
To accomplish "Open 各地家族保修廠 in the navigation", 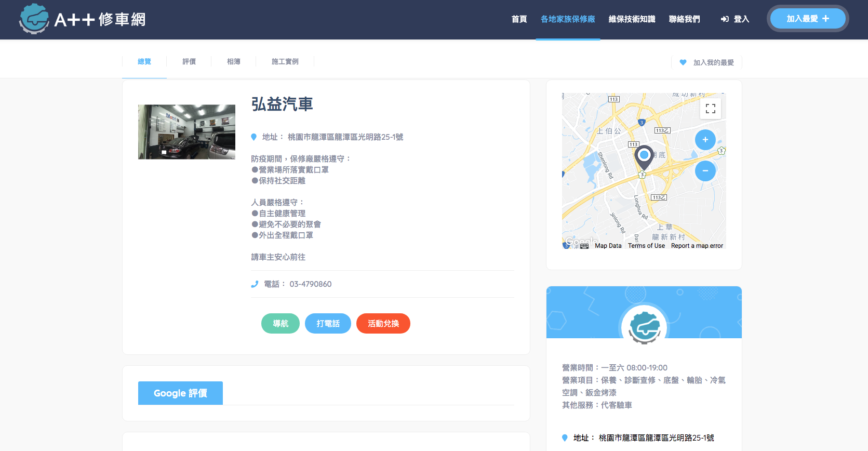I will [x=568, y=19].
